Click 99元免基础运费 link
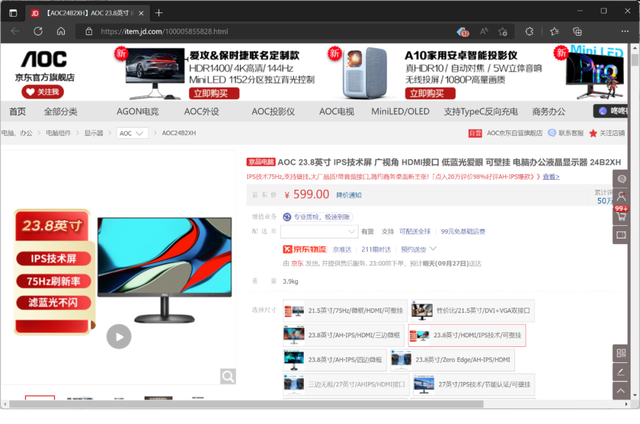This screenshot has height=424, width=640. pyautogui.click(x=463, y=231)
